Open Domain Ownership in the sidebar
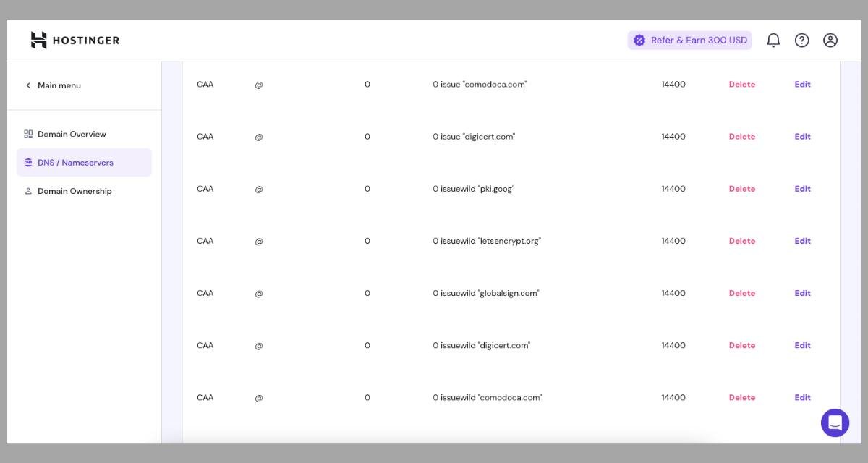This screenshot has height=463, width=868. coord(75,191)
